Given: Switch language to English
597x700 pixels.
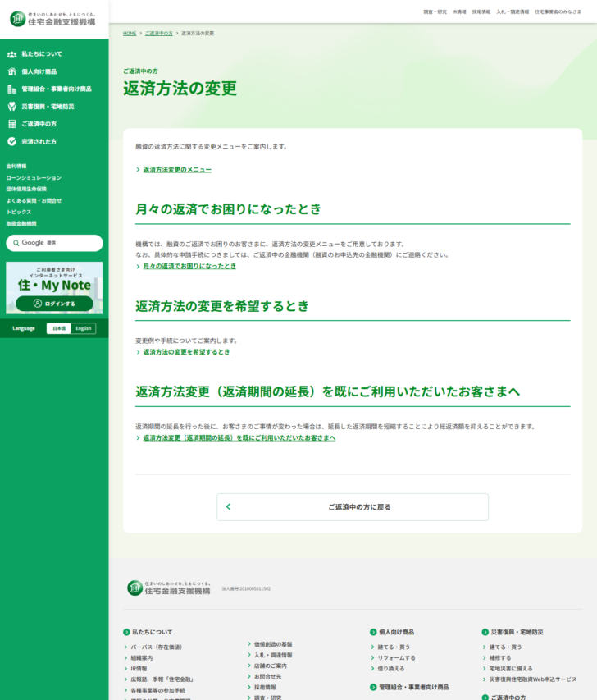Looking at the screenshot, I should [84, 328].
